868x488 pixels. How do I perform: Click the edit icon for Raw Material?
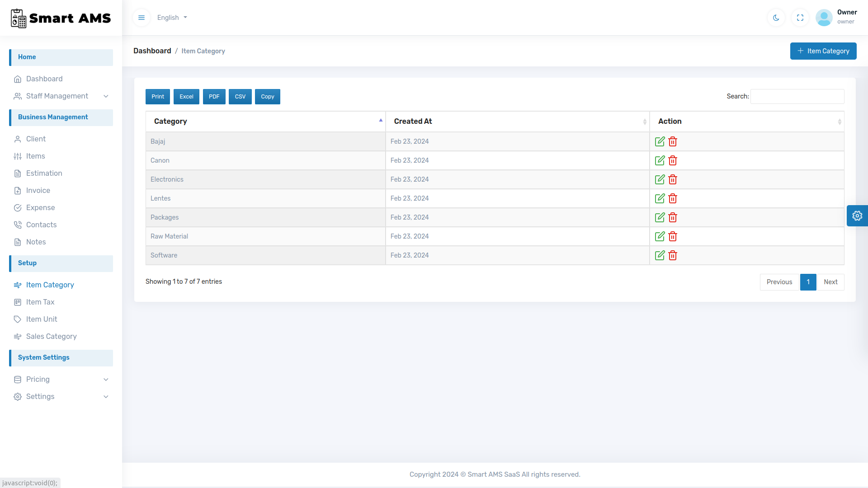(x=660, y=236)
